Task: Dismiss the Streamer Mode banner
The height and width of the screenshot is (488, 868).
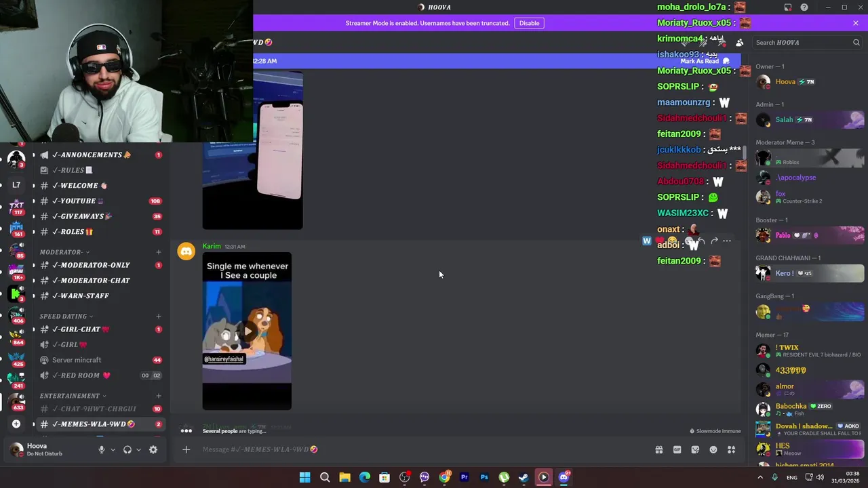Action: point(856,23)
